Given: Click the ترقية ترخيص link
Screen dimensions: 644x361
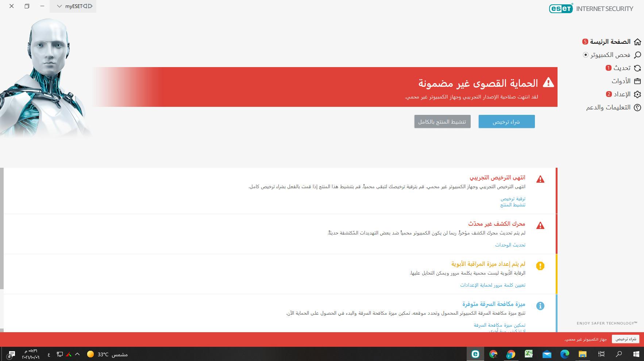Looking at the screenshot, I should (x=513, y=199).
